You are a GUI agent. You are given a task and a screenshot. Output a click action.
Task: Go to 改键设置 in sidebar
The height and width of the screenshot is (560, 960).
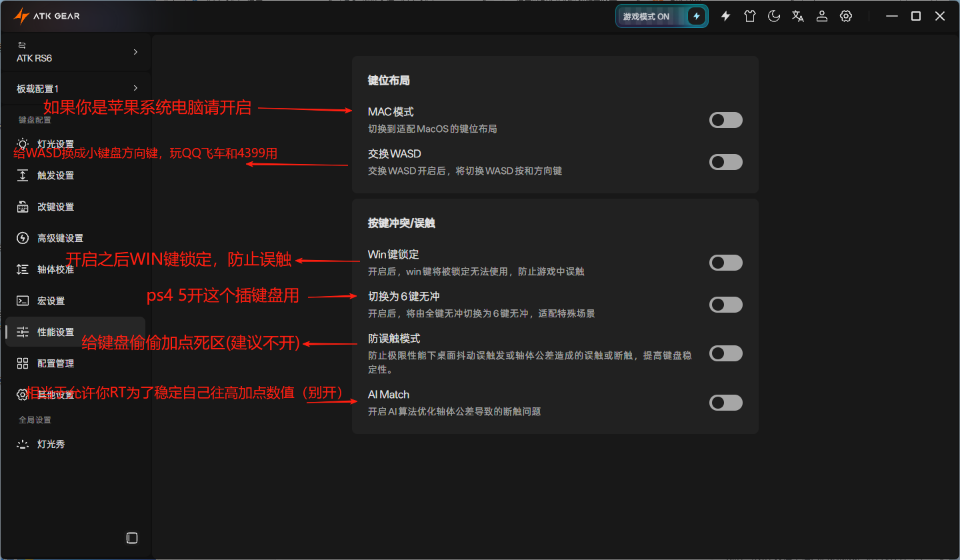tap(55, 207)
